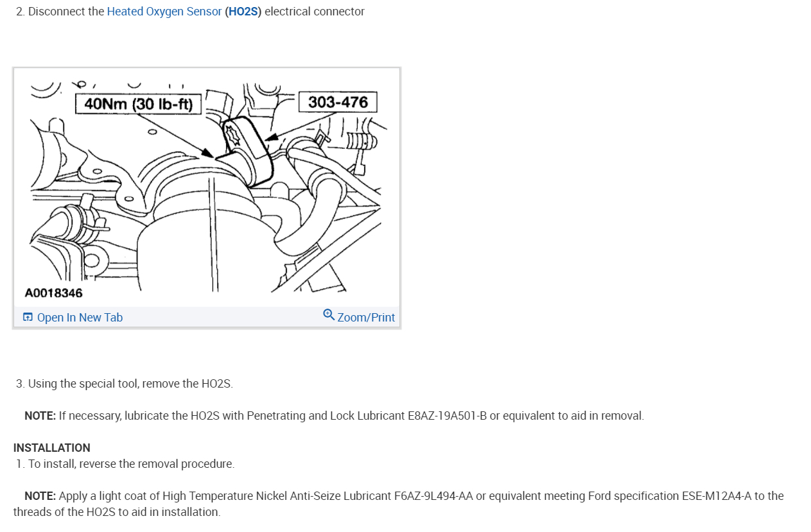Open the Heated Oxygen Sensor link
811x532 pixels.
tap(164, 12)
